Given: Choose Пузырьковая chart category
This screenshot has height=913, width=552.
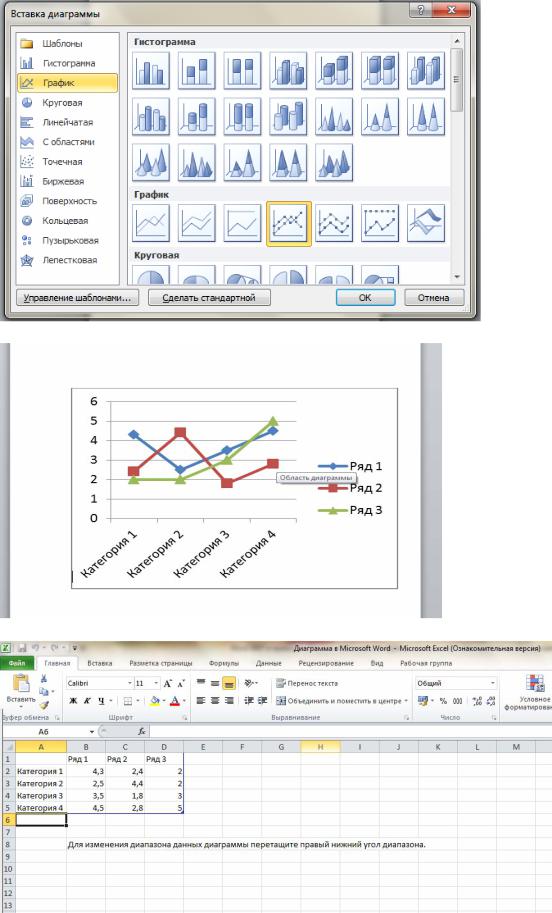Looking at the screenshot, I should (70, 240).
